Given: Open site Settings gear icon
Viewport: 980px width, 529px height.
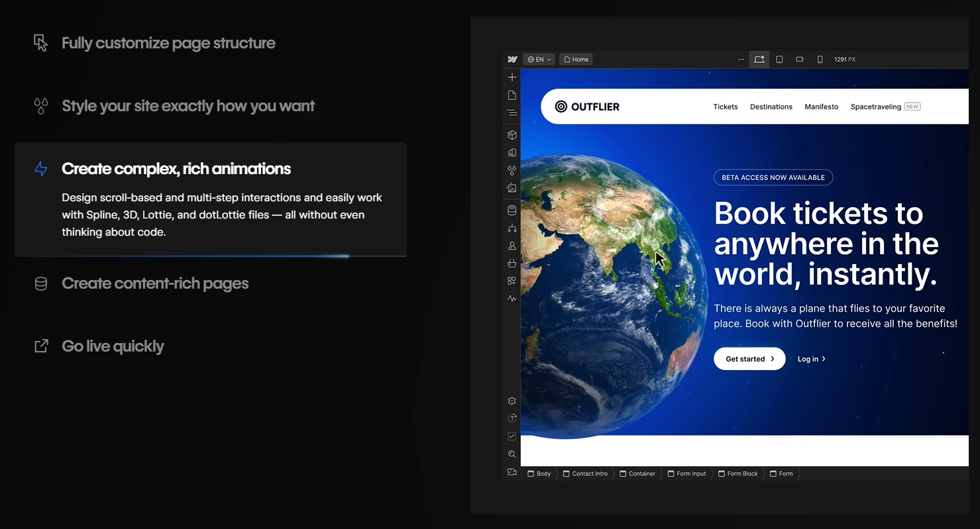Looking at the screenshot, I should click(512, 401).
